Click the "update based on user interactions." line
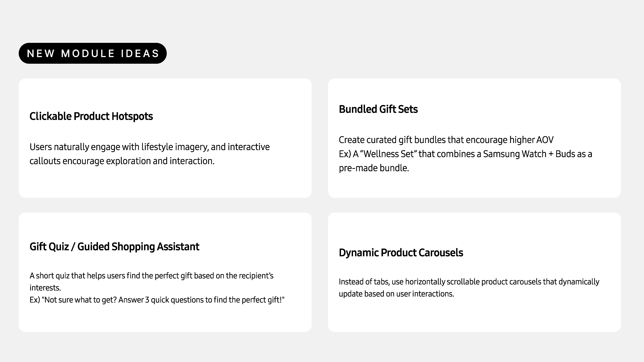The width and height of the screenshot is (644, 362). tap(396, 294)
